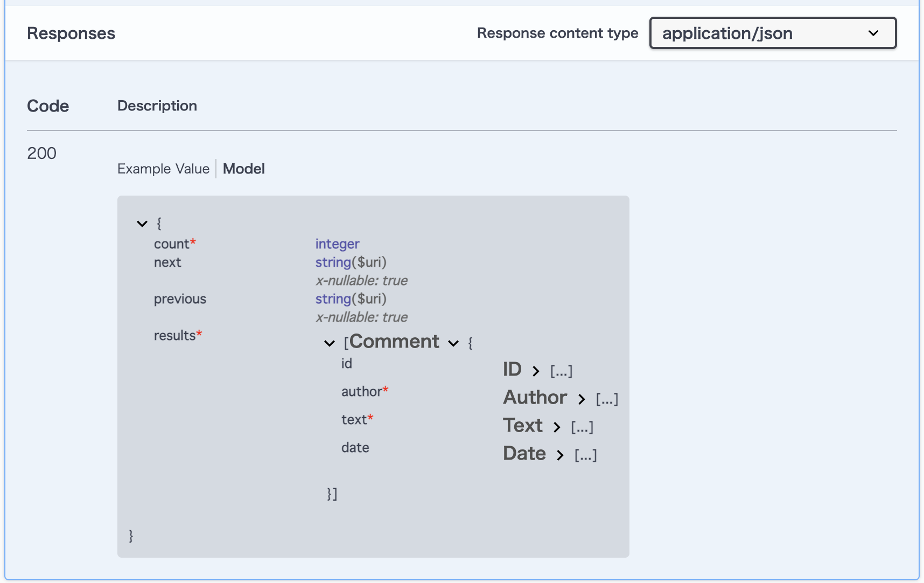Click string($uri) type beside next

tap(351, 262)
